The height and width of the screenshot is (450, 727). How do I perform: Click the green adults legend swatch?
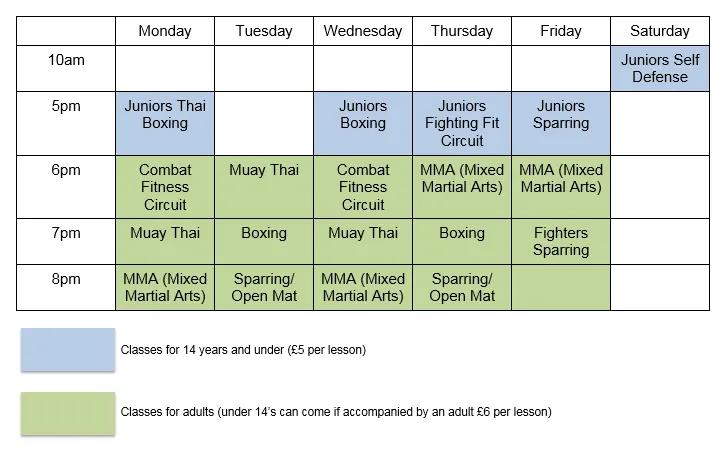click(67, 412)
